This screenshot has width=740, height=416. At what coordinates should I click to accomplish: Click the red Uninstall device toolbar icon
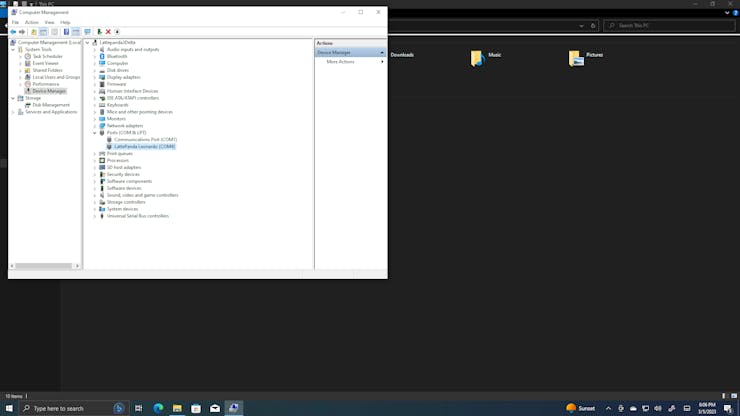(108, 32)
